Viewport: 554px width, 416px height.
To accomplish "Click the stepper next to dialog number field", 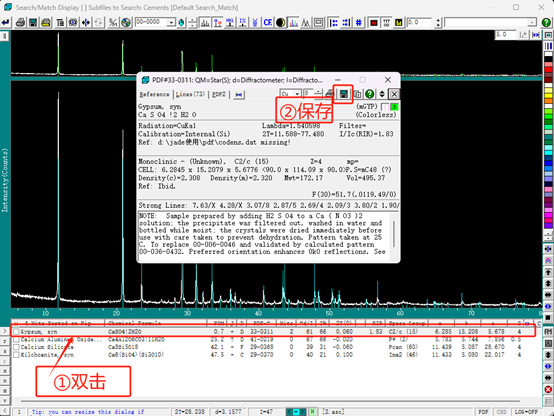I will [x=318, y=94].
